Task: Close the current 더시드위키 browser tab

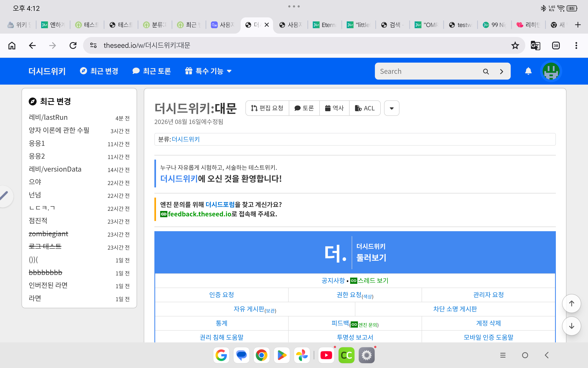Action: pos(267,25)
